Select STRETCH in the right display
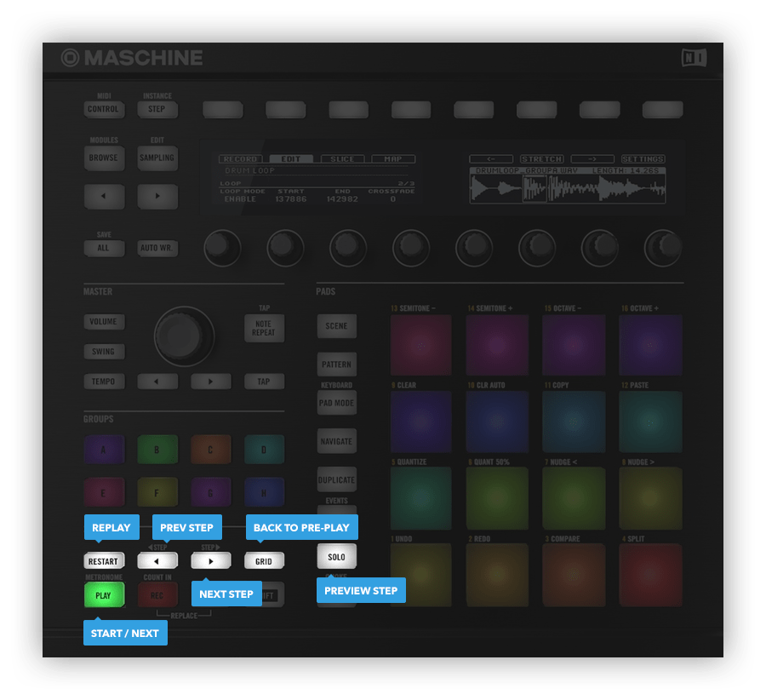 [542, 159]
